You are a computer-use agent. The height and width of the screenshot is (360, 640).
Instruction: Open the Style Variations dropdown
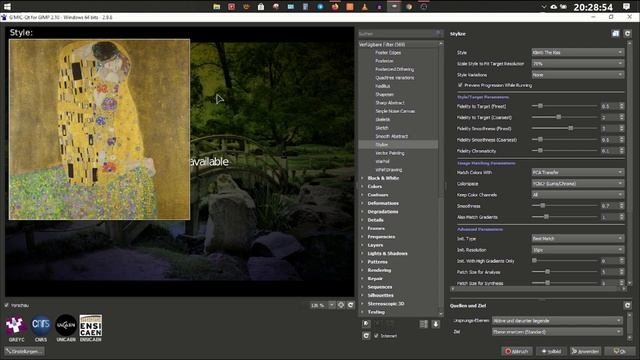click(x=578, y=75)
